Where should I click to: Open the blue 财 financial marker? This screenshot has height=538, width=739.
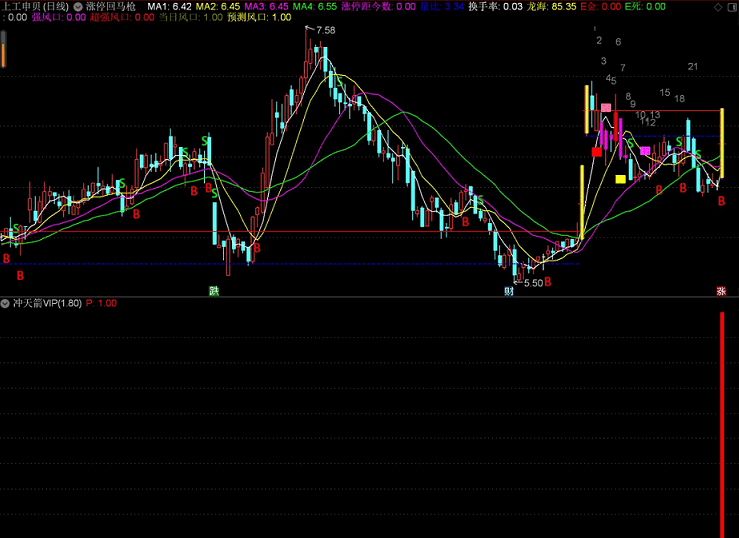[x=509, y=291]
